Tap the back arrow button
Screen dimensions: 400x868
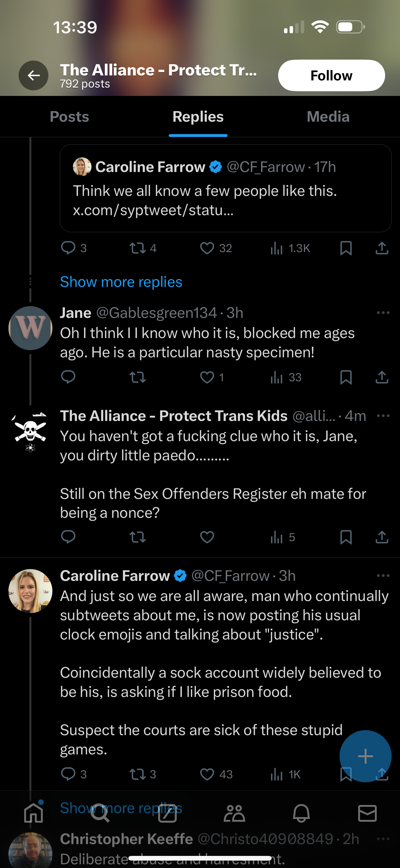(x=33, y=75)
